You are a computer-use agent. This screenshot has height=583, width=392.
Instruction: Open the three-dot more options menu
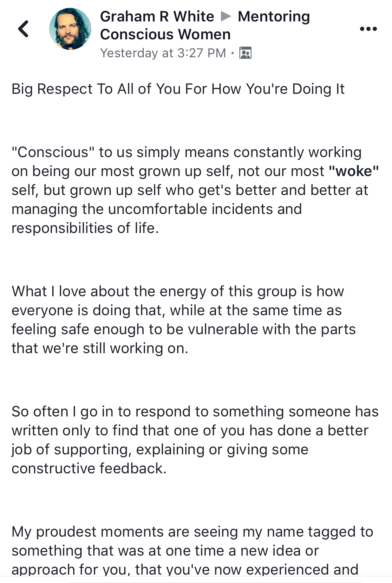click(368, 29)
